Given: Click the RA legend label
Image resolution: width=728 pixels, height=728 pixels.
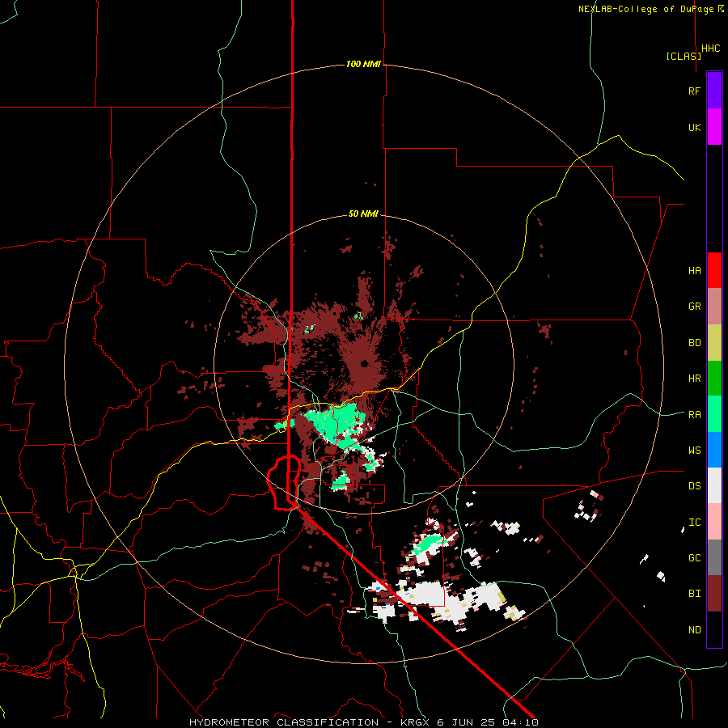Looking at the screenshot, I should [x=694, y=414].
